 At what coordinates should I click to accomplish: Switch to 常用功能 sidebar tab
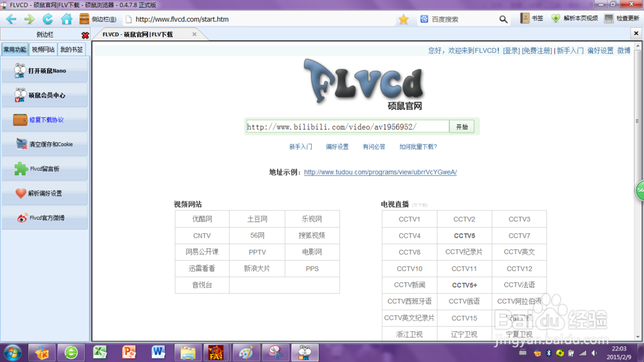point(15,50)
